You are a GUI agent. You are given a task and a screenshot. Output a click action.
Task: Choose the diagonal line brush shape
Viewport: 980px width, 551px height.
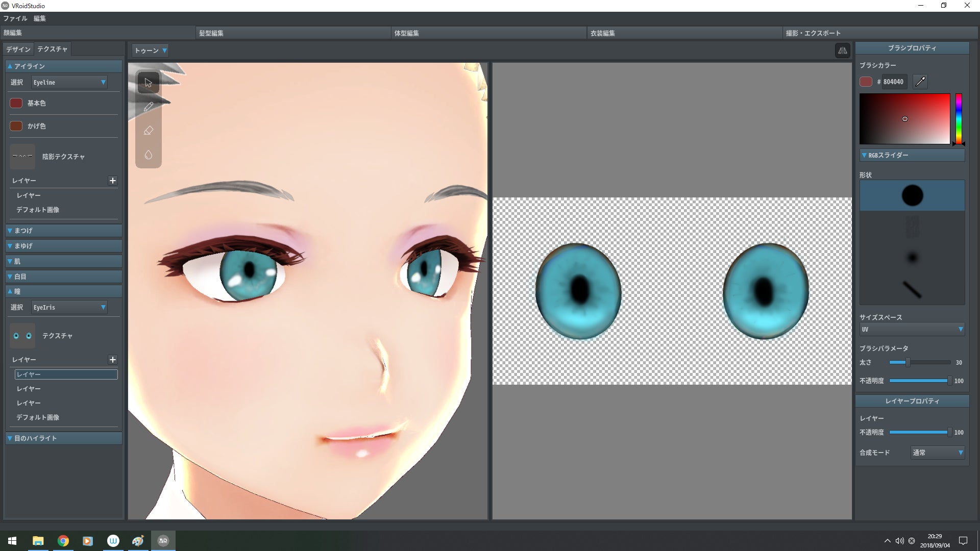click(x=912, y=289)
